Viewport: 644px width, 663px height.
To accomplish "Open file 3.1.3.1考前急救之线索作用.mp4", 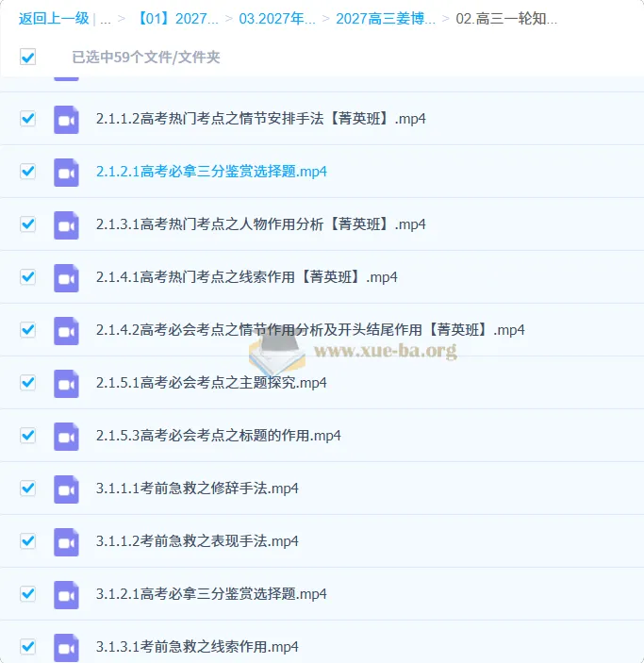I will [197, 647].
